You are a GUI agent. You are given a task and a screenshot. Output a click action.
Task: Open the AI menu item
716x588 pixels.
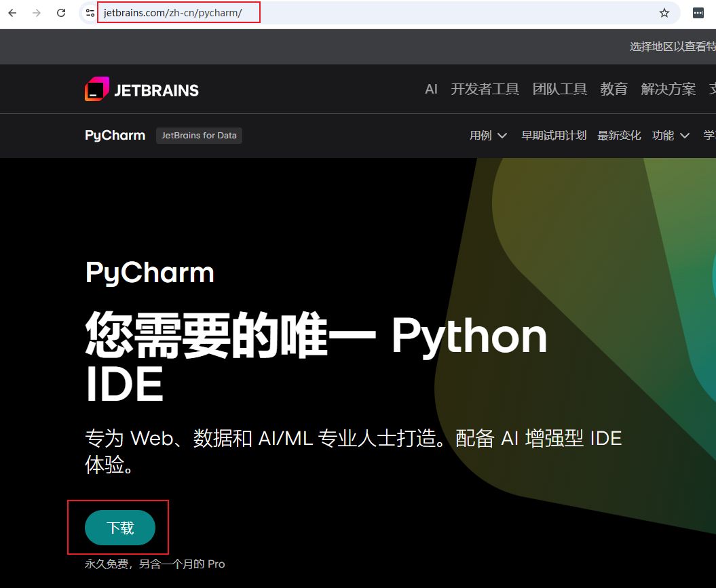pyautogui.click(x=431, y=89)
